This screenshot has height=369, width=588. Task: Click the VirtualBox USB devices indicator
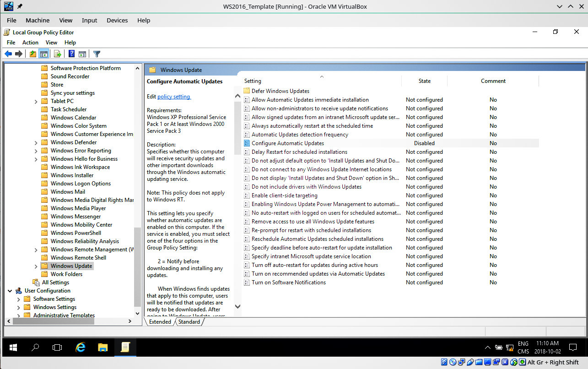[470, 362]
